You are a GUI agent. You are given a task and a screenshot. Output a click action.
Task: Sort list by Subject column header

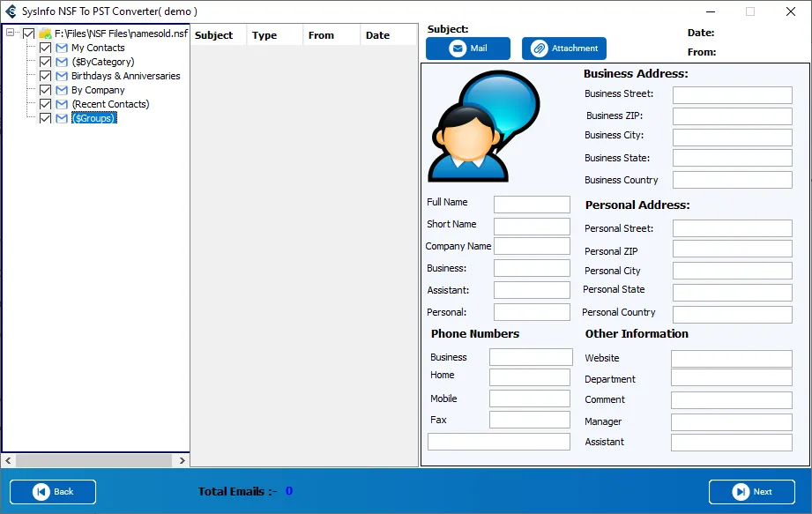coord(214,35)
